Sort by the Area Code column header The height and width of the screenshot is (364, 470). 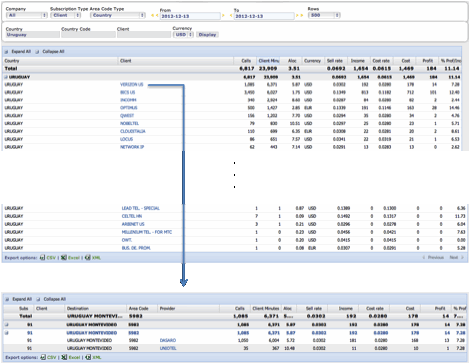pos(142,308)
